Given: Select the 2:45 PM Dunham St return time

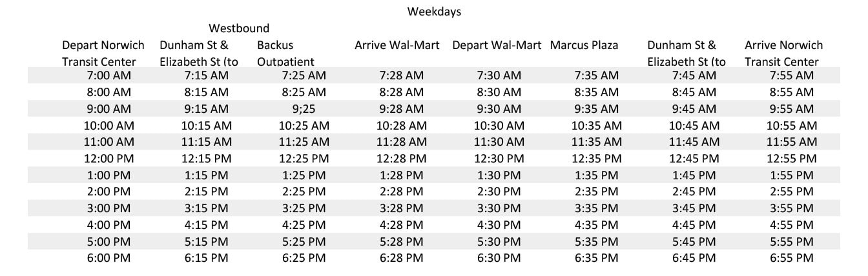Looking at the screenshot, I should pyautogui.click(x=694, y=192).
